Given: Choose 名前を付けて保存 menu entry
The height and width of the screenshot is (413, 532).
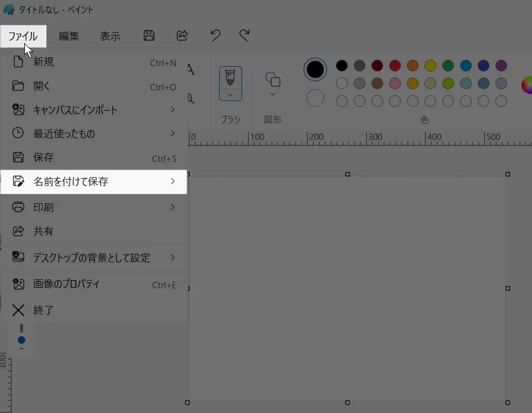Looking at the screenshot, I should point(94,182).
